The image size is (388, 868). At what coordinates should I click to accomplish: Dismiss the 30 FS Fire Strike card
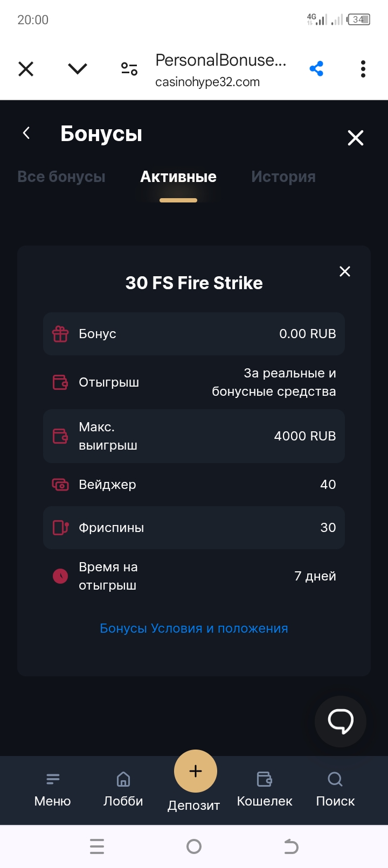click(345, 271)
